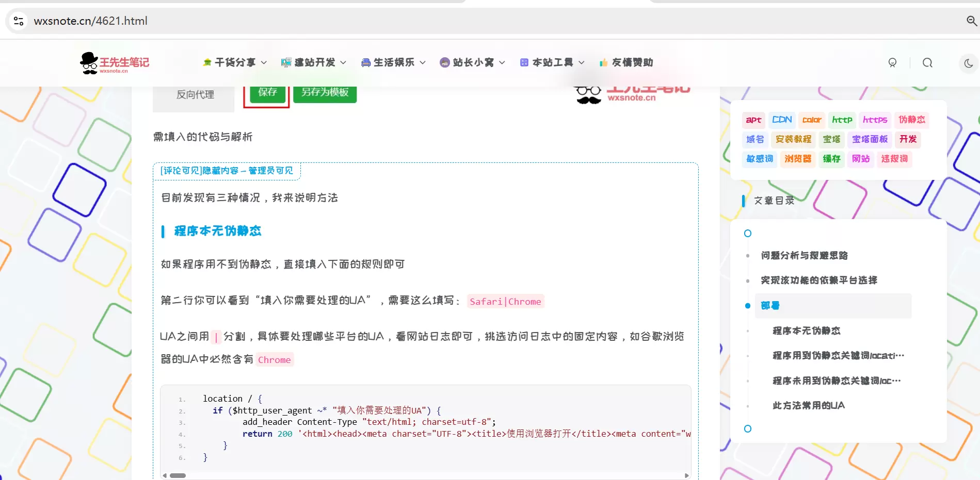Click the CDN tag link
The image size is (980, 480).
point(782,120)
